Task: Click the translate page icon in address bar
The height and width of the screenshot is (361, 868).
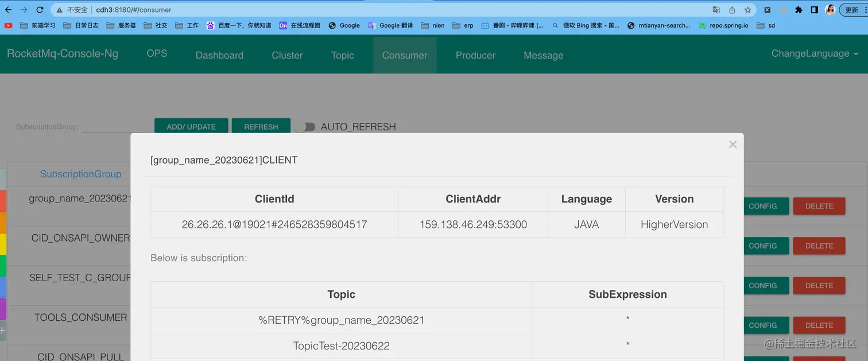Action: [716, 10]
